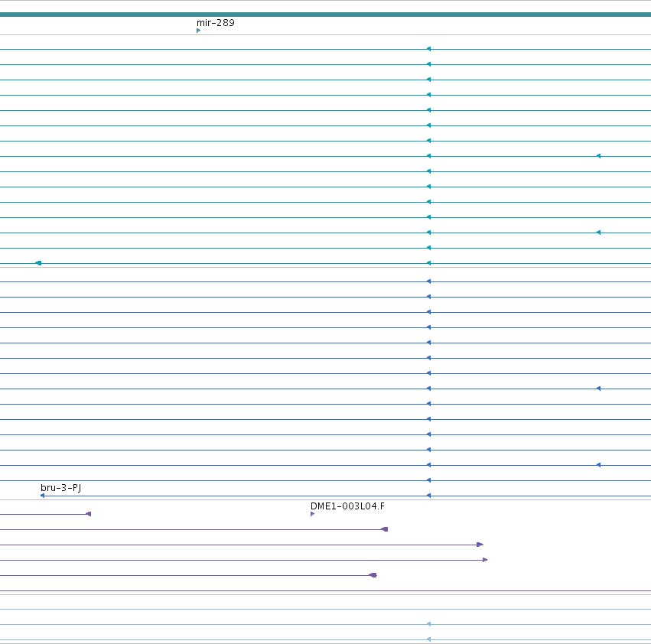Click the bottommost light blue arrowhead
651x644 pixels.
(429, 639)
